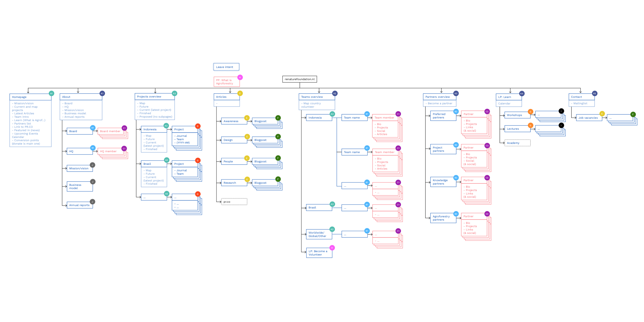Click the A2 badge on Worldwide/Global/Other

click(332, 229)
